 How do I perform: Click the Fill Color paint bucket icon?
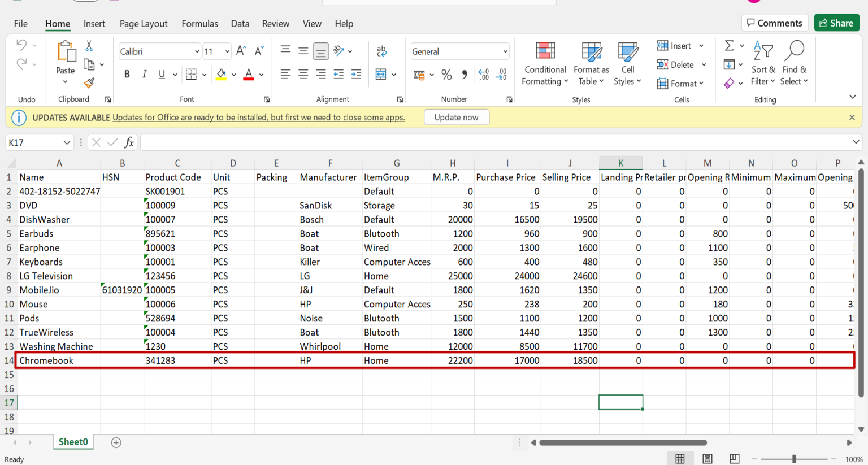point(221,74)
